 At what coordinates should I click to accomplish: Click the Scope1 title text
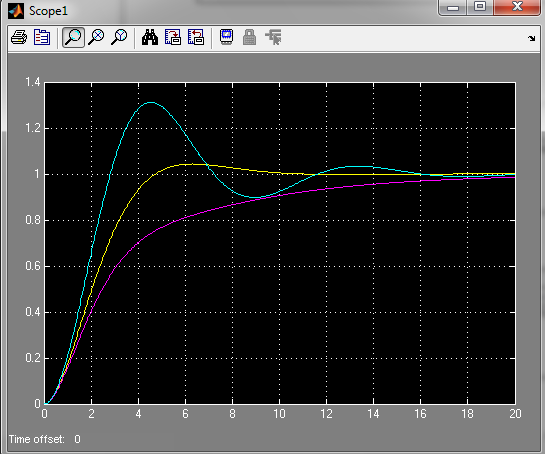(48, 11)
